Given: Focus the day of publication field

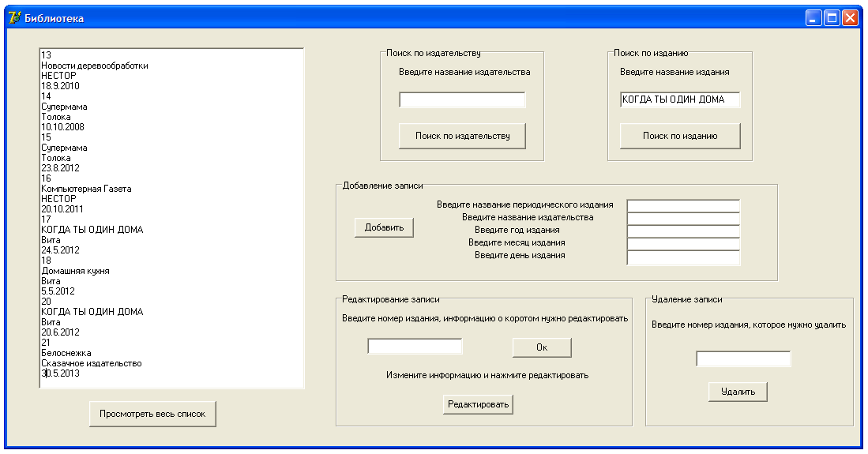Looking at the screenshot, I should pos(683,257).
